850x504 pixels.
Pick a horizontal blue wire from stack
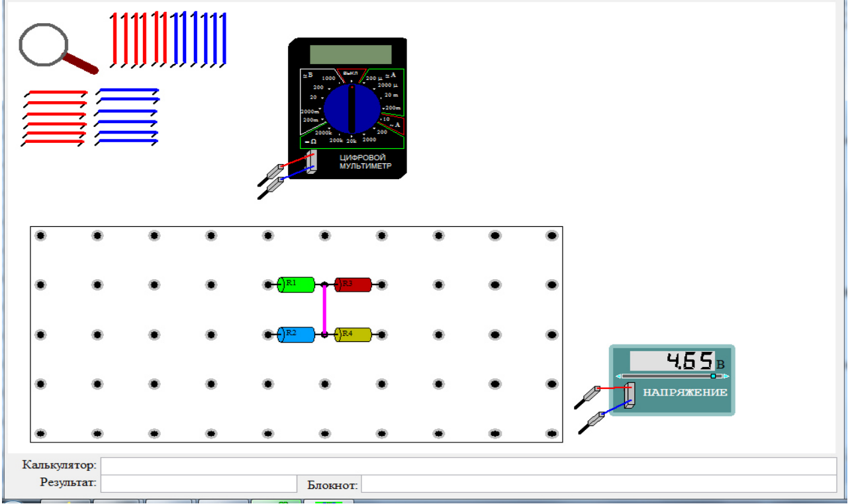click(x=127, y=91)
